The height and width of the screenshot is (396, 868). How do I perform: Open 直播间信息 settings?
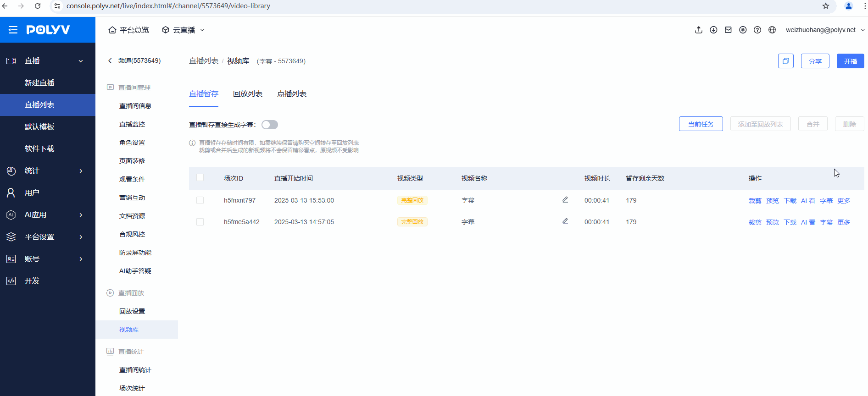pos(135,106)
